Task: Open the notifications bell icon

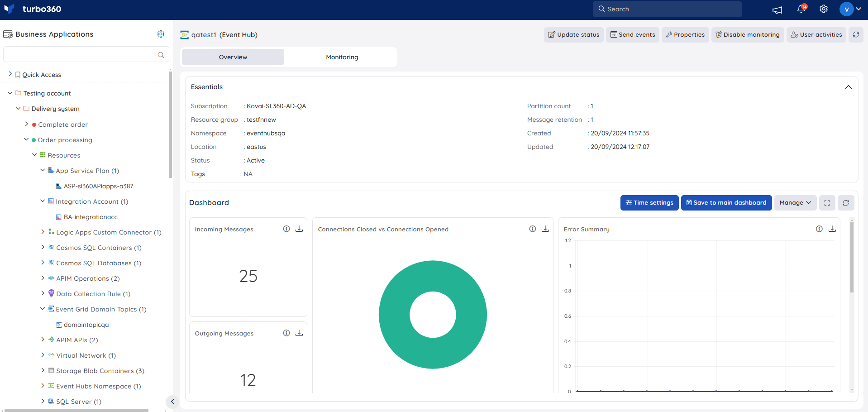Action: pos(801,9)
